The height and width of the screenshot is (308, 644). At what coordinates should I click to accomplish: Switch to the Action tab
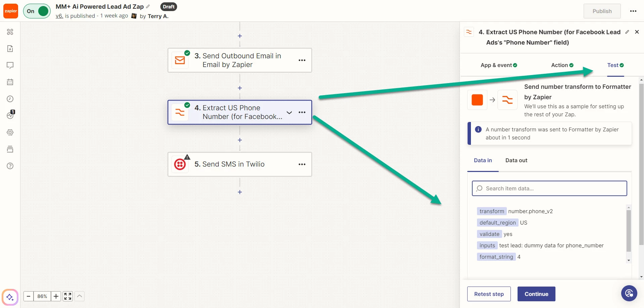562,65
